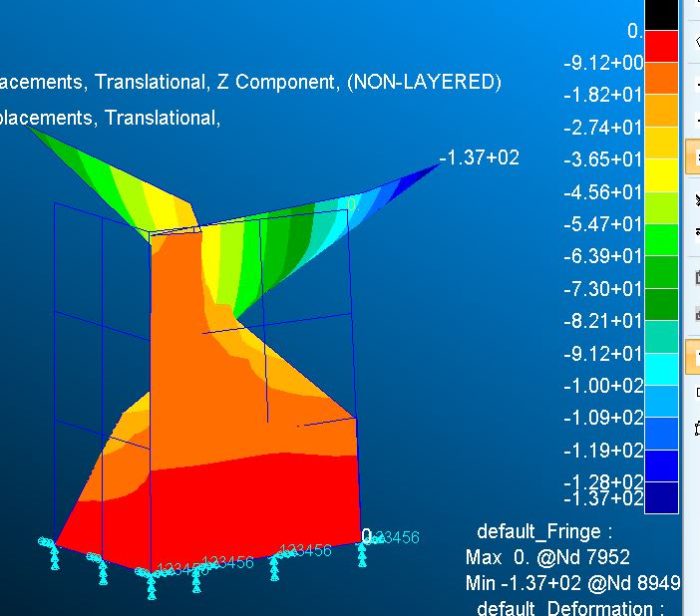Select the -1.28+02 legend value
The width and height of the screenshot is (700, 616).
603,482
